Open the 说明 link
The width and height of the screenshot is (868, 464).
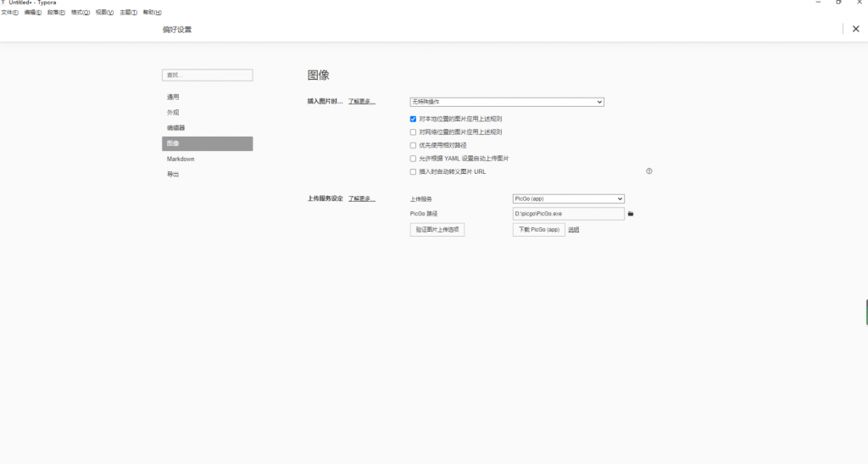click(574, 230)
